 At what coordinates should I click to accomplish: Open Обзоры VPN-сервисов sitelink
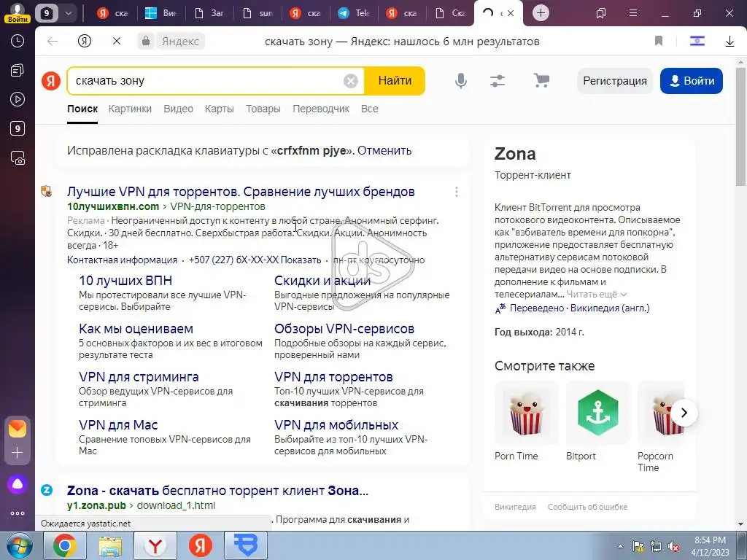coord(344,329)
